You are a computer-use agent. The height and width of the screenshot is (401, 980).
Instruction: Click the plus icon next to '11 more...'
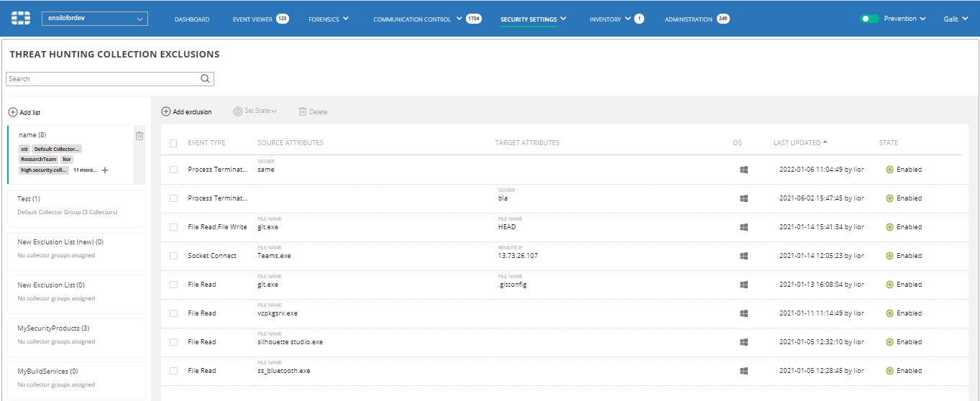[105, 170]
